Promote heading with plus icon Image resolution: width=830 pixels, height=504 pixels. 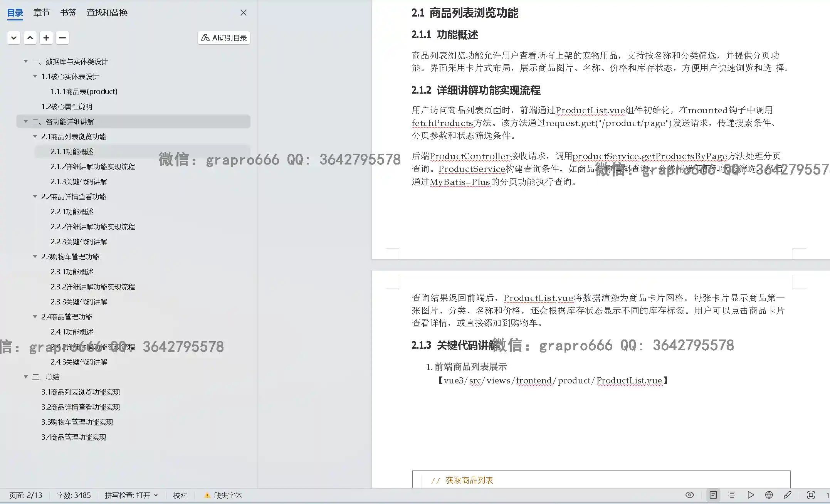(46, 38)
